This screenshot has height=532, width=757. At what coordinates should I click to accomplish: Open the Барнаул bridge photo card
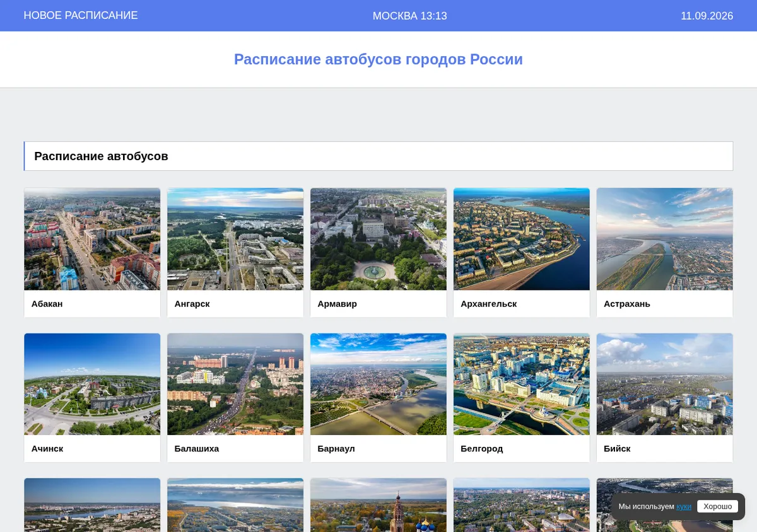coord(378,384)
